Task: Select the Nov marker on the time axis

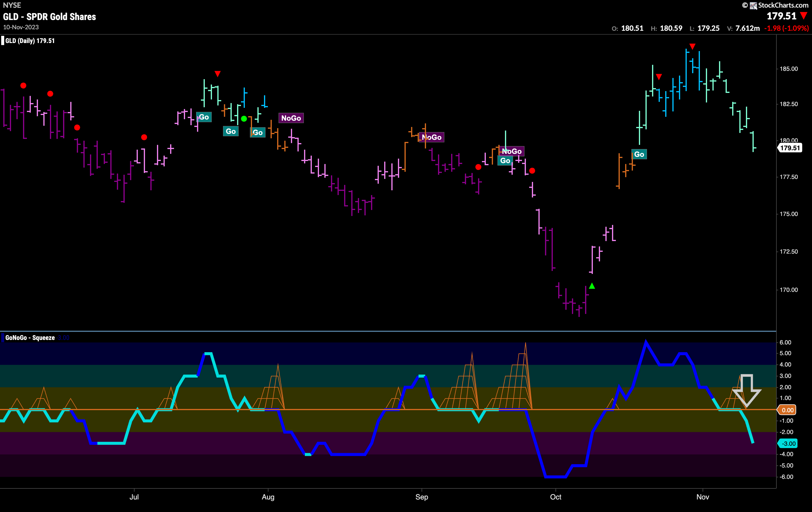Action: [703, 497]
